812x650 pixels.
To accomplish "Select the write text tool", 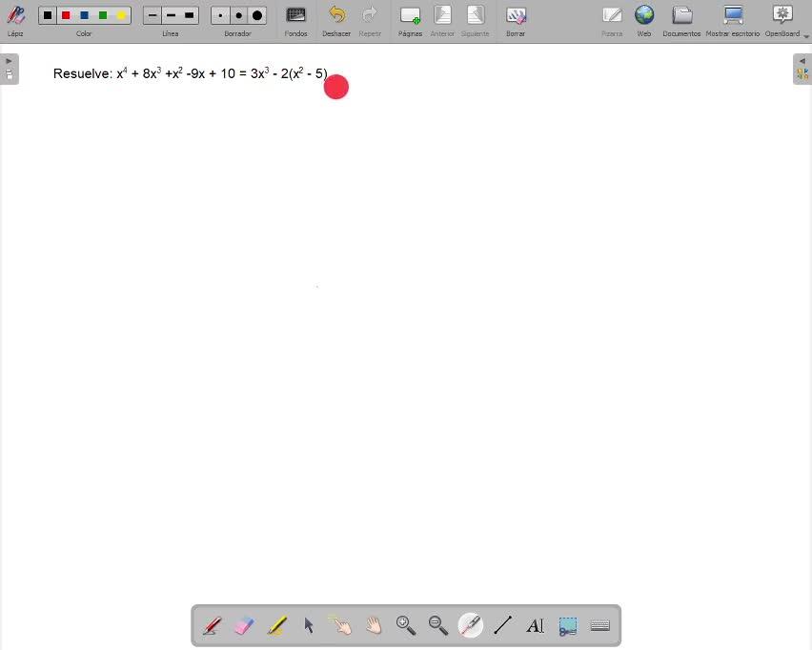I will click(x=535, y=625).
